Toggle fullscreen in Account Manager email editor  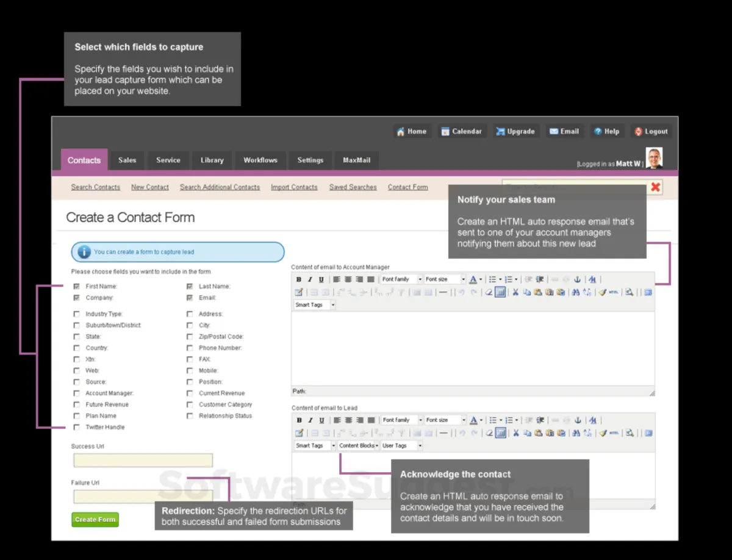(648, 292)
